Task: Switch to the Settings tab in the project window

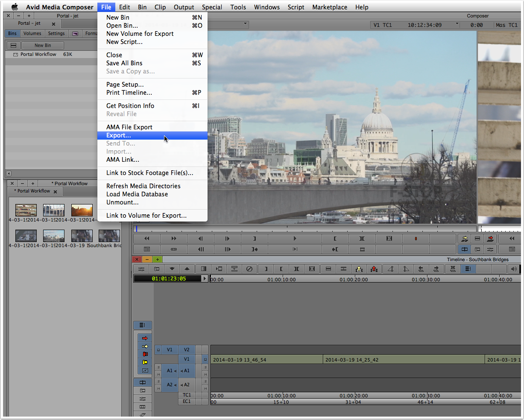Action: pos(56,33)
